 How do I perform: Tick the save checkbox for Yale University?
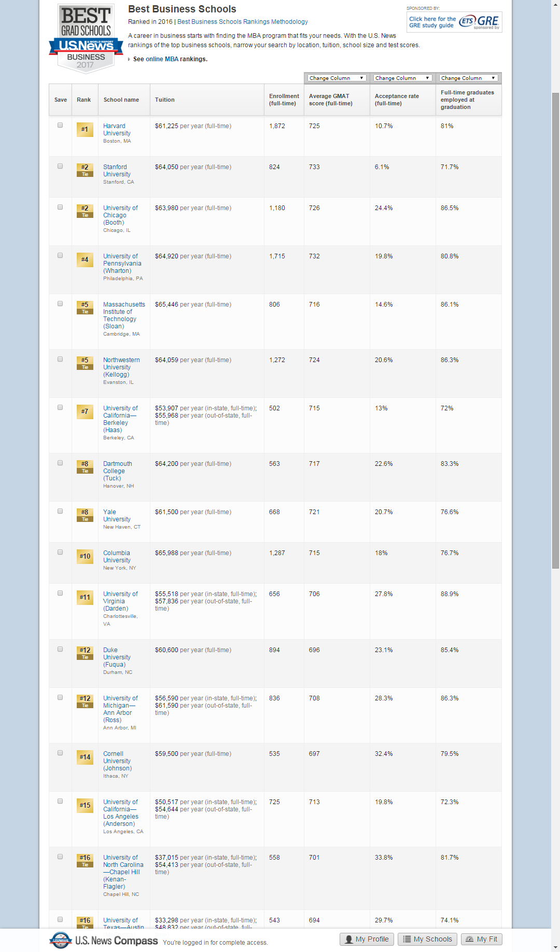point(60,511)
